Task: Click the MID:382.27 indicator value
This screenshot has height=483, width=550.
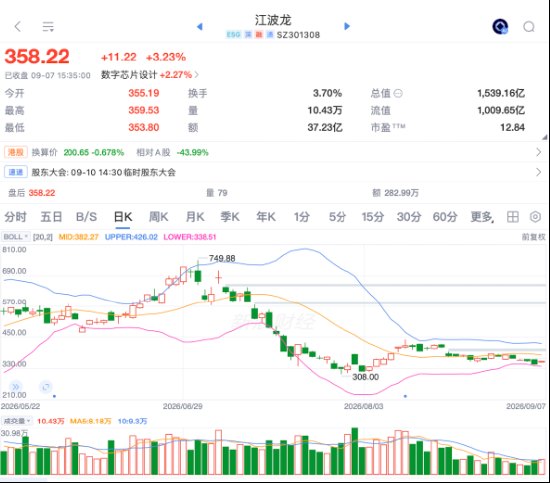Action: 79,237
